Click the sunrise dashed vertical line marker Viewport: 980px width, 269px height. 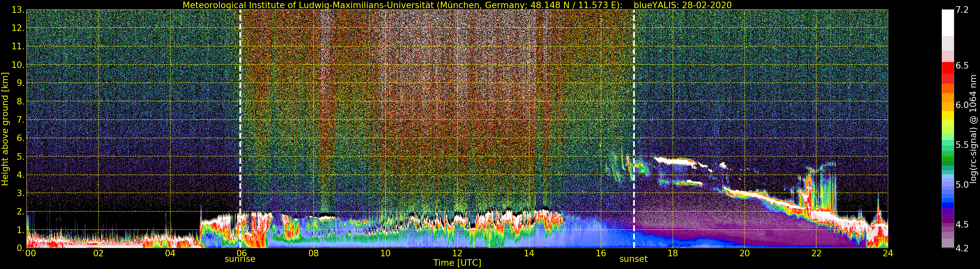[x=240, y=129]
